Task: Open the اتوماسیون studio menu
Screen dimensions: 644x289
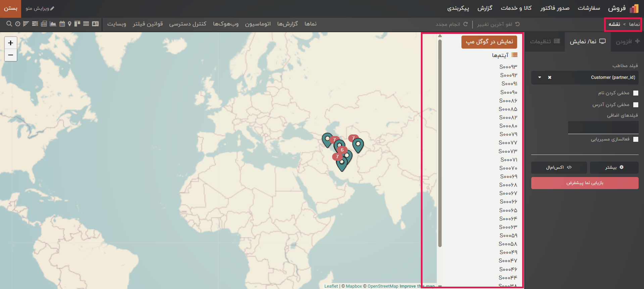Action: [258, 24]
